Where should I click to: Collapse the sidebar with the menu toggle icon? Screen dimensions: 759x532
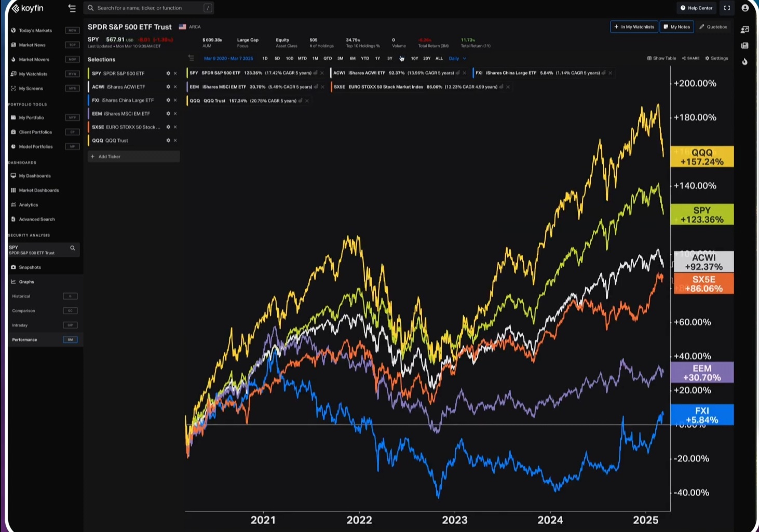click(x=72, y=8)
